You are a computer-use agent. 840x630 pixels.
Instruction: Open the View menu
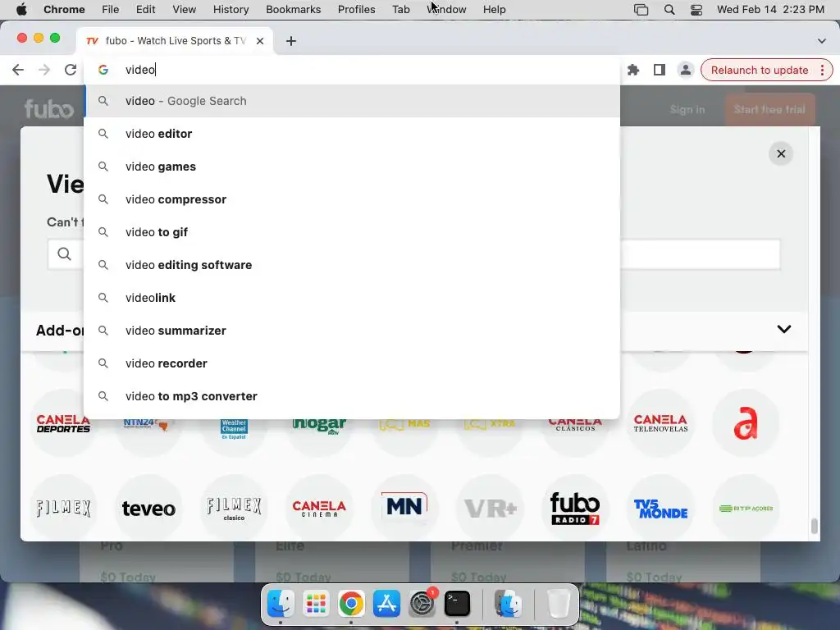coord(185,10)
